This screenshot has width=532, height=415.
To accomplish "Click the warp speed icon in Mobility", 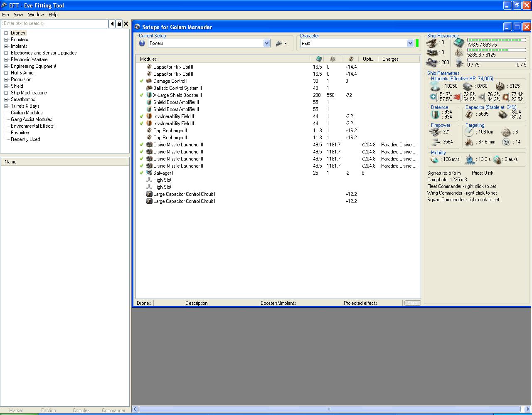I will [x=498, y=159].
